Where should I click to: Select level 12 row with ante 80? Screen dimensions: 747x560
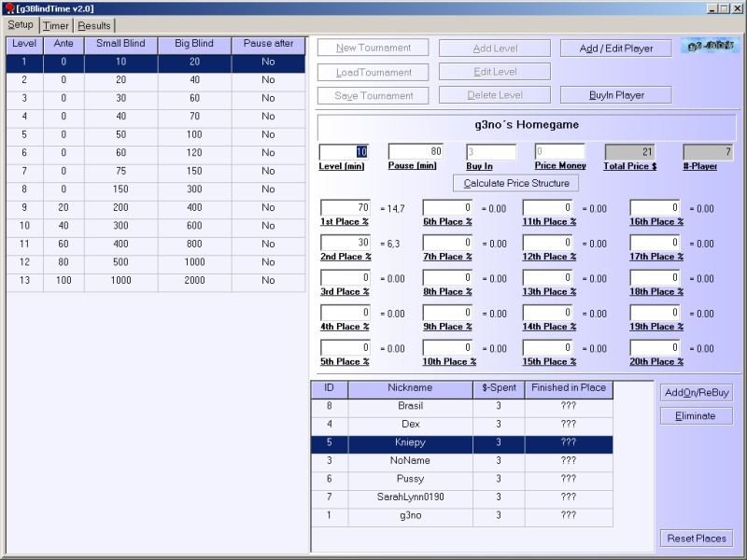[155, 264]
